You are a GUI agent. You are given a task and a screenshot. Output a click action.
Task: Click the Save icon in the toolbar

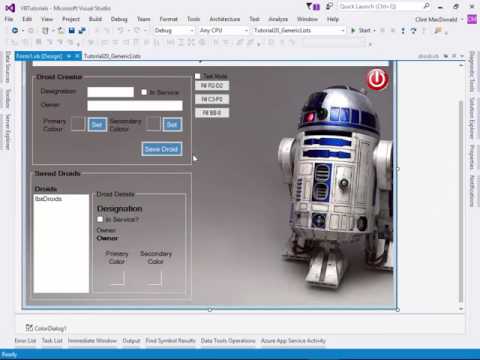click(x=71, y=30)
